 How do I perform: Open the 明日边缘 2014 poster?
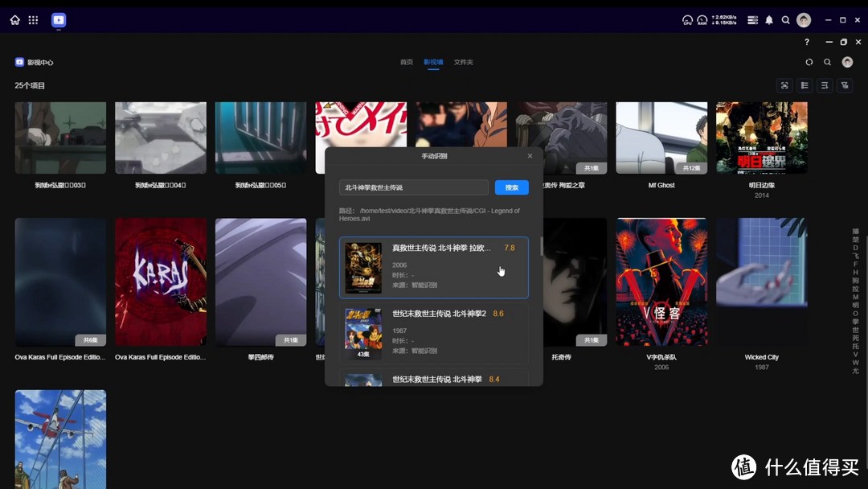point(762,138)
